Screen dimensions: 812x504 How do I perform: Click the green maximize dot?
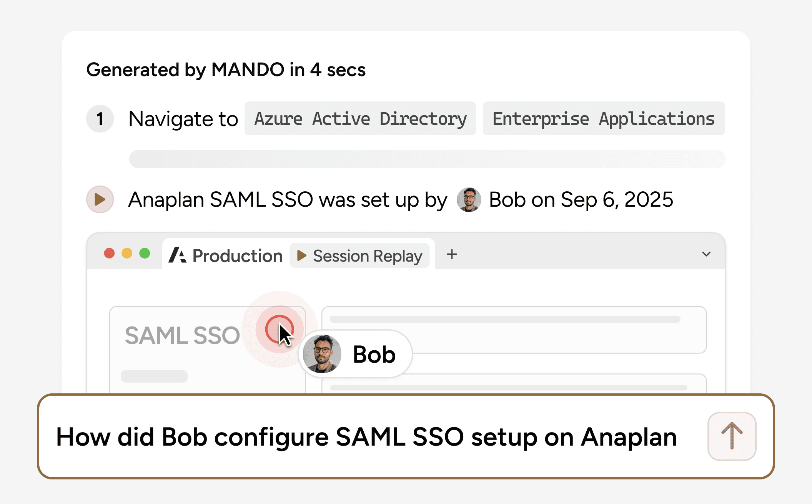click(x=145, y=254)
